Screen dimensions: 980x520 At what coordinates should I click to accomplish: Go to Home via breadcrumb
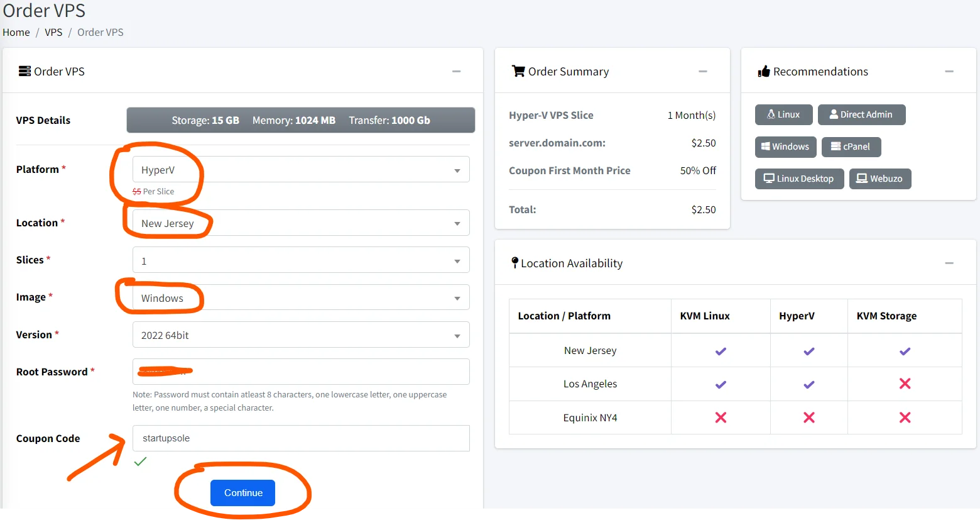[16, 32]
